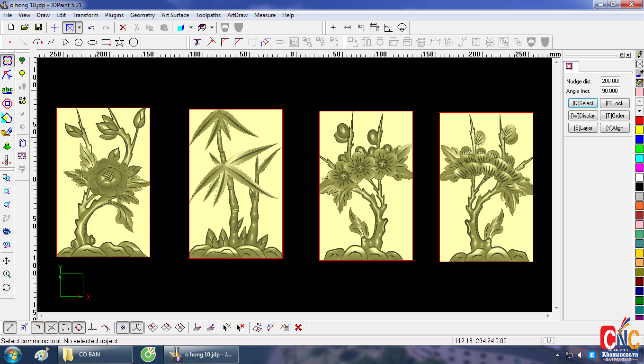Open the dropdown next to crossed-box view button
The height and width of the screenshot is (364, 644).
click(x=79, y=27)
